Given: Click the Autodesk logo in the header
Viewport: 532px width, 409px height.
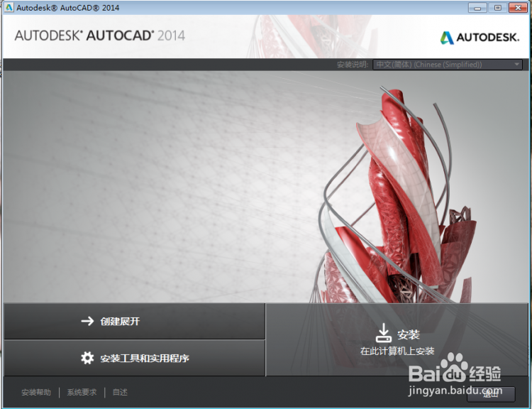Looking at the screenshot, I should [x=480, y=38].
